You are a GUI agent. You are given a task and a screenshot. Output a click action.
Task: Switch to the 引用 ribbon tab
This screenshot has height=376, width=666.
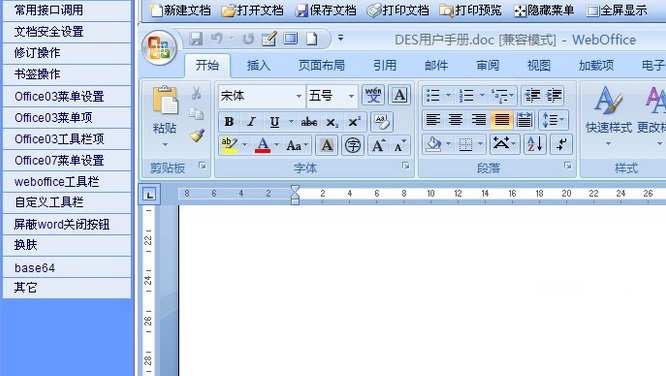(385, 65)
